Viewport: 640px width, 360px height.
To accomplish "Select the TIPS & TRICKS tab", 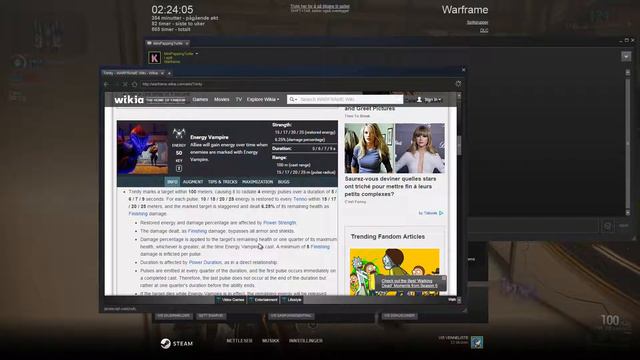I will pos(222,182).
